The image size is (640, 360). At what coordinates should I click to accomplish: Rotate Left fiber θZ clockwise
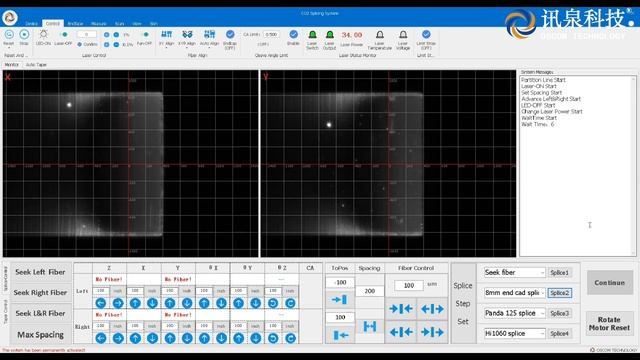pos(290,303)
